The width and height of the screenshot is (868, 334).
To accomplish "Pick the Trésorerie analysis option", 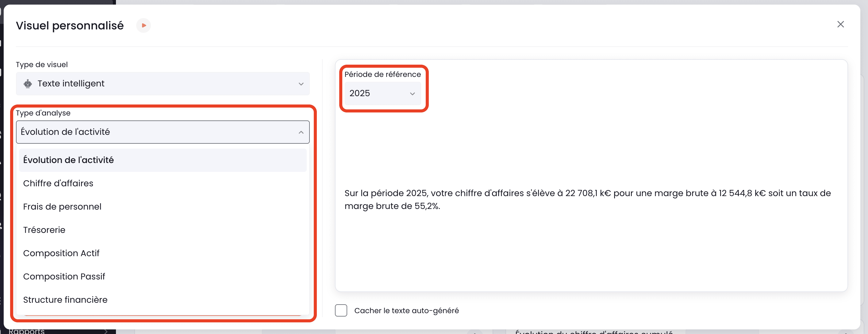I will click(x=163, y=230).
